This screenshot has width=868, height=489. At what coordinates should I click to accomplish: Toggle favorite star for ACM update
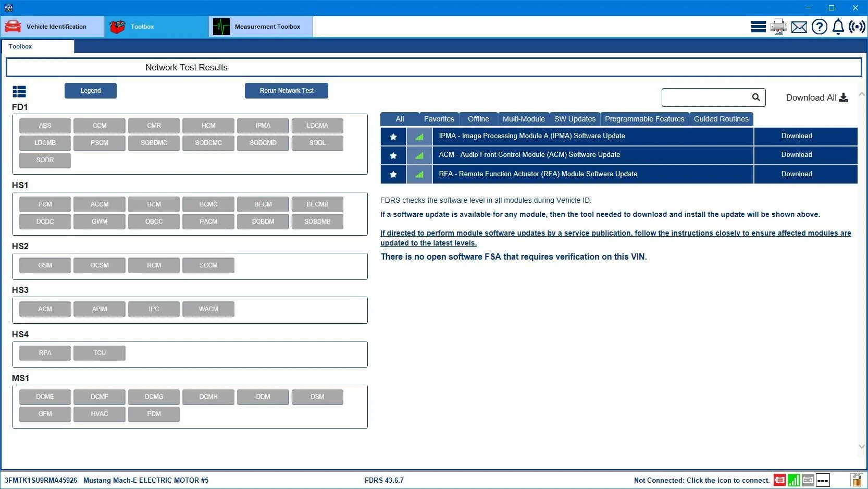tap(393, 155)
